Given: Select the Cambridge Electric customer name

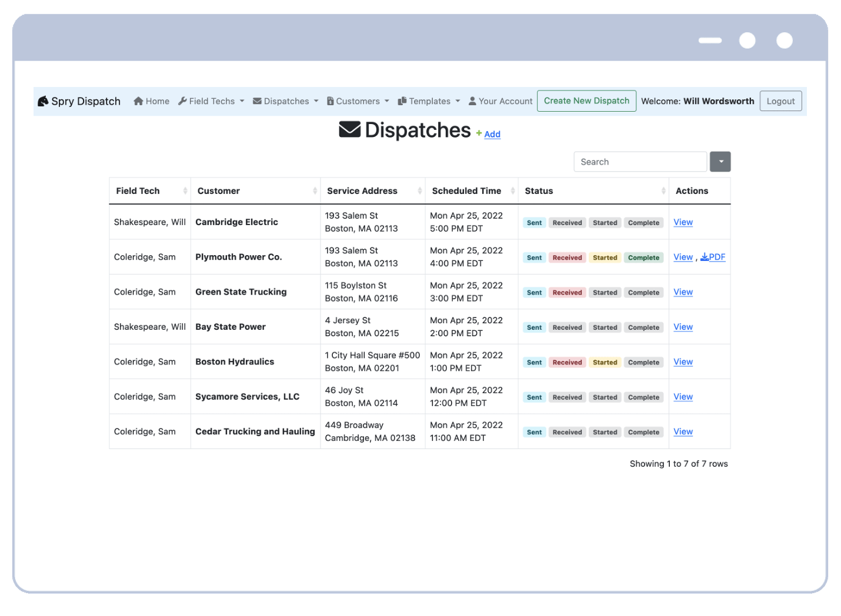Looking at the screenshot, I should click(x=236, y=222).
